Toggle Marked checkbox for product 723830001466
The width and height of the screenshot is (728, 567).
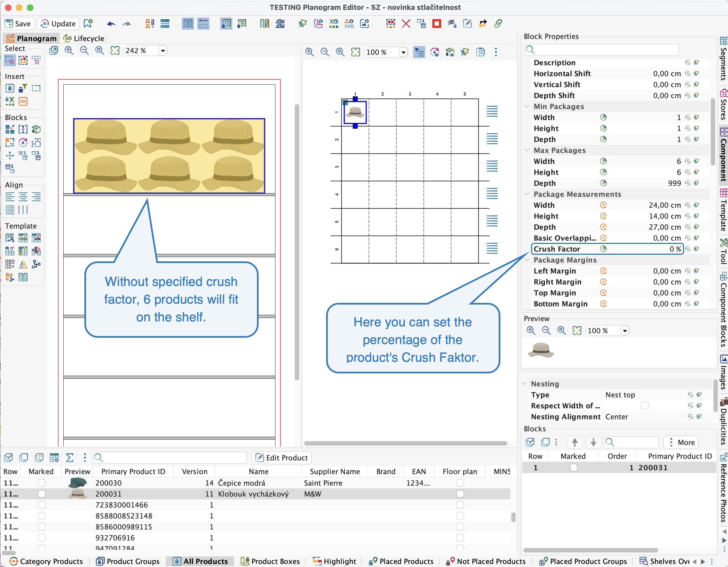(41, 505)
